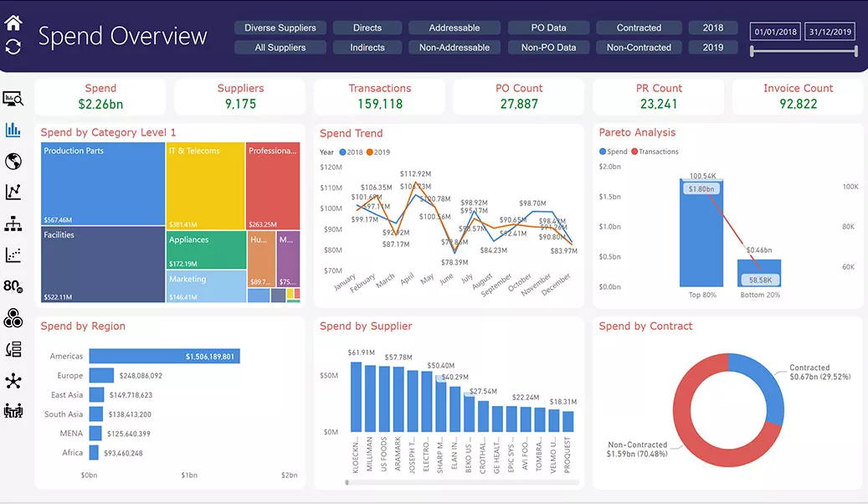Select the 2018 legend in Spend Trend
The width and height of the screenshot is (868, 504).
(353, 152)
